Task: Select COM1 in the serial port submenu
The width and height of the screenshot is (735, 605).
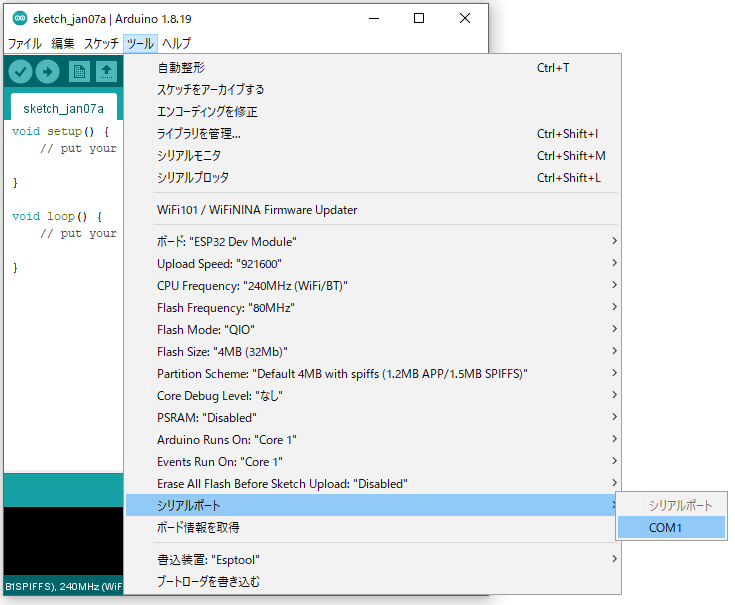Action: tap(671, 528)
